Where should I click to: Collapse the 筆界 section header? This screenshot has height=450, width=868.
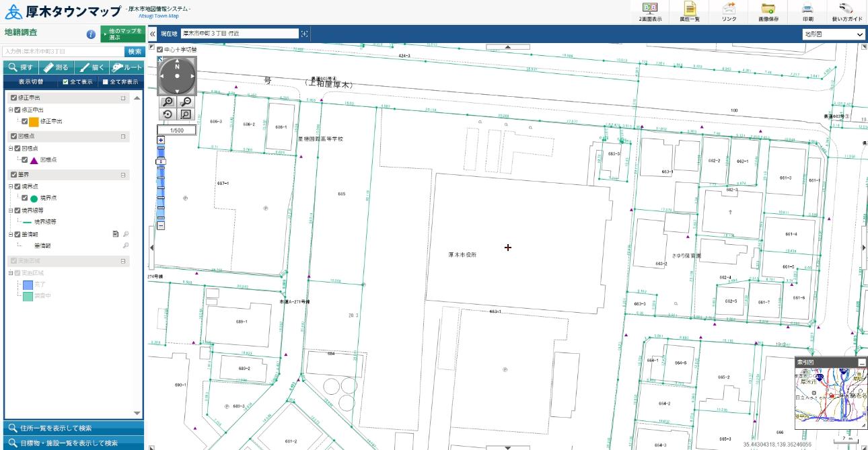point(123,175)
